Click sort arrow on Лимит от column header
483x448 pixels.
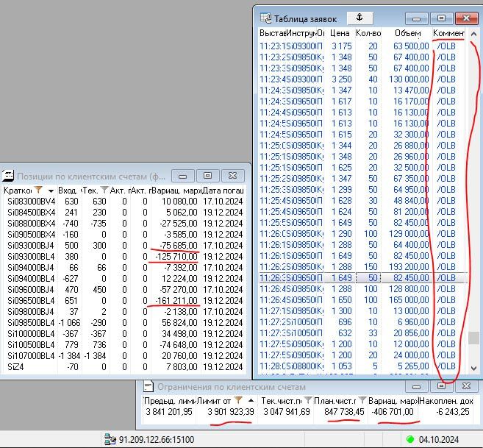(x=251, y=400)
